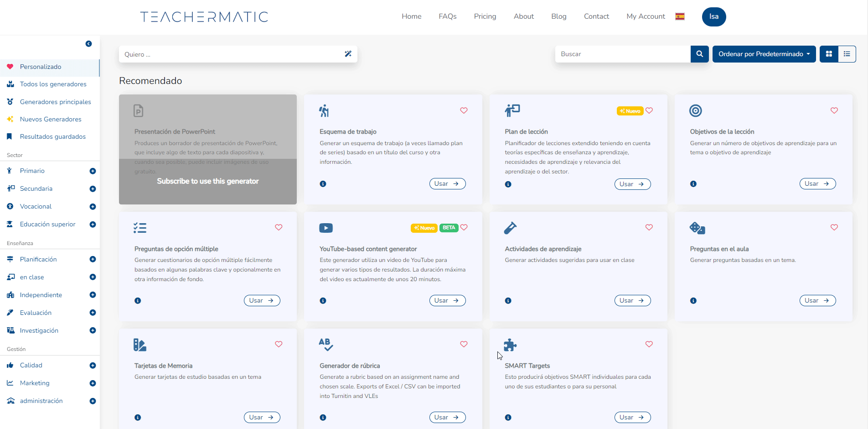
Task: Select the Tarjetas de Memoria flashcards icon
Action: point(139,345)
